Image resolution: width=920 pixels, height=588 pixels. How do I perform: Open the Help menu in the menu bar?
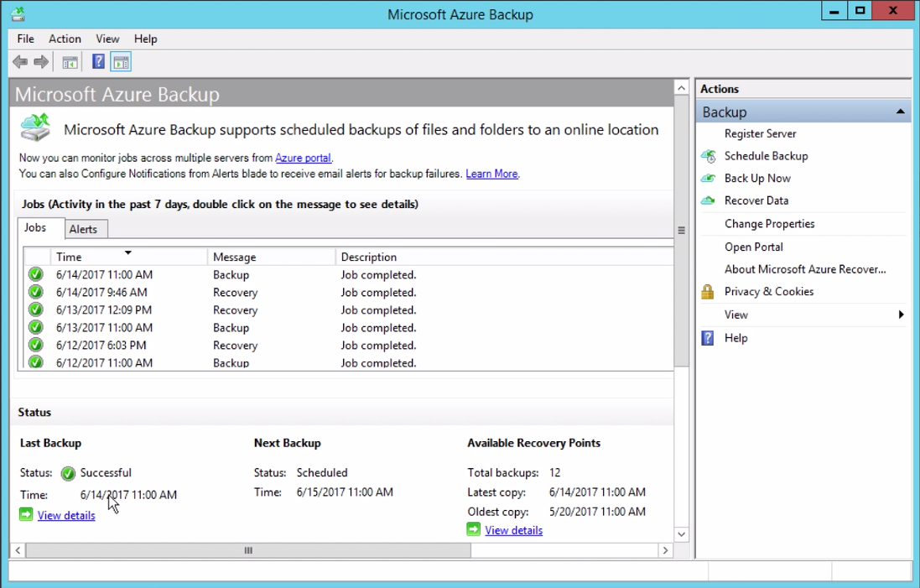146,39
